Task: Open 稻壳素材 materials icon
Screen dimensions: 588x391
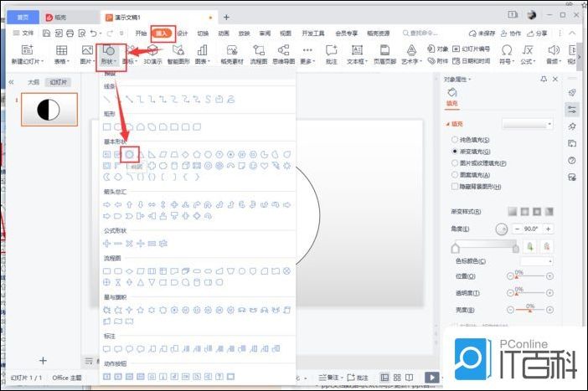Action: (x=232, y=50)
